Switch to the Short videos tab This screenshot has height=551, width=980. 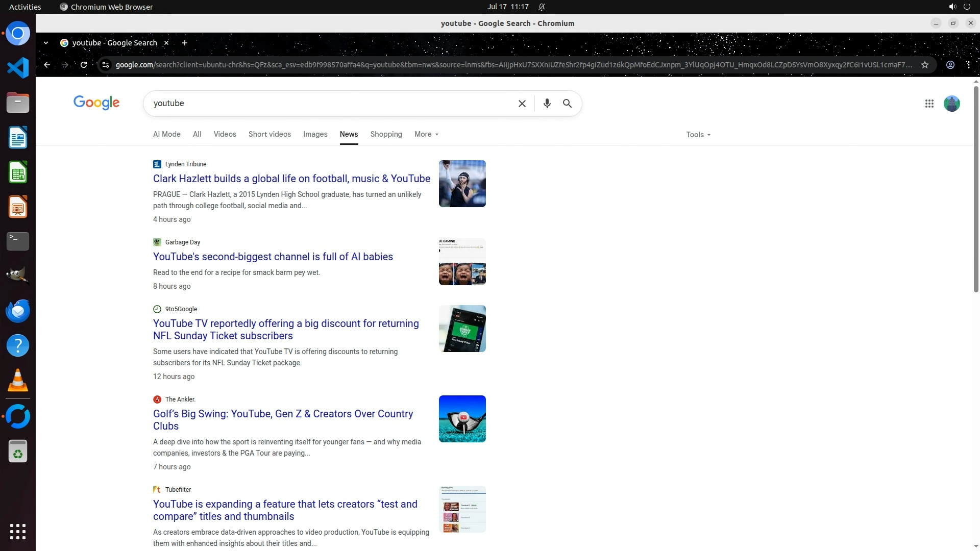tap(269, 134)
